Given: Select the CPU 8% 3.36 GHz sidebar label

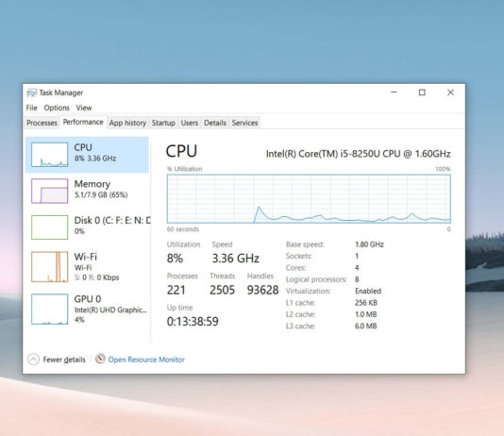Looking at the screenshot, I should pos(94,153).
